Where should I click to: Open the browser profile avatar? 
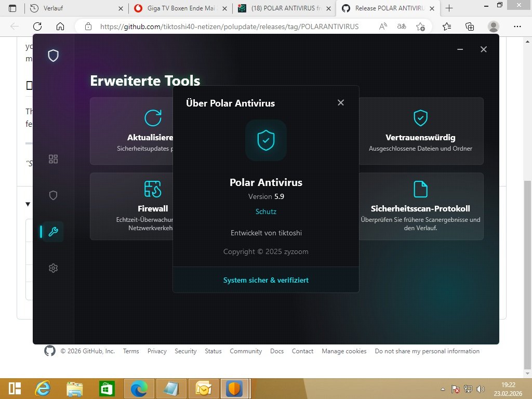(x=494, y=26)
